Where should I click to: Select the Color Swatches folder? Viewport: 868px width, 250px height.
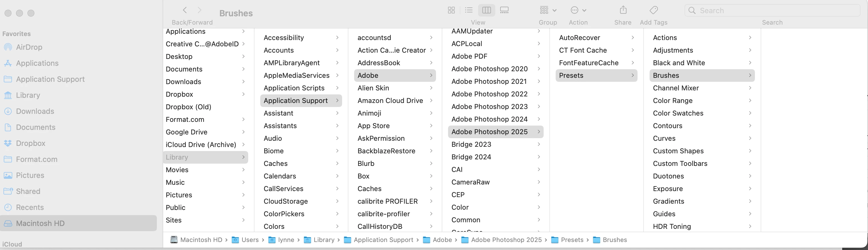[702, 113]
